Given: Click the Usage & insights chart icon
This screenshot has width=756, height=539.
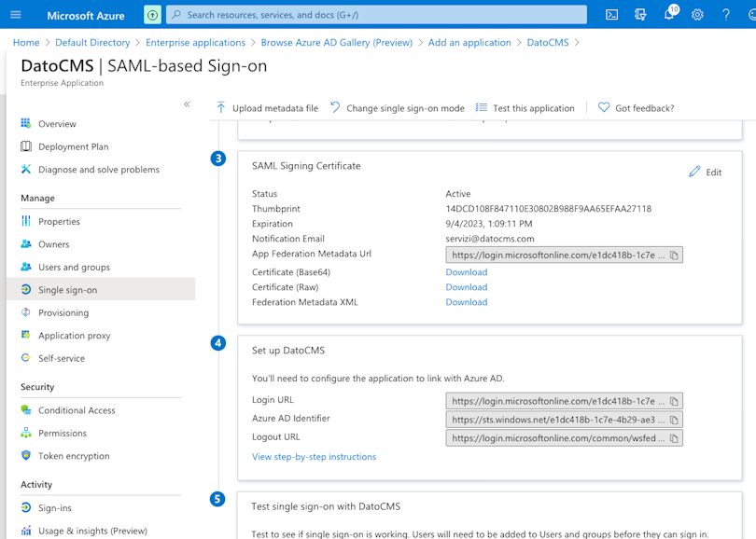Looking at the screenshot, I should click(x=26, y=531).
